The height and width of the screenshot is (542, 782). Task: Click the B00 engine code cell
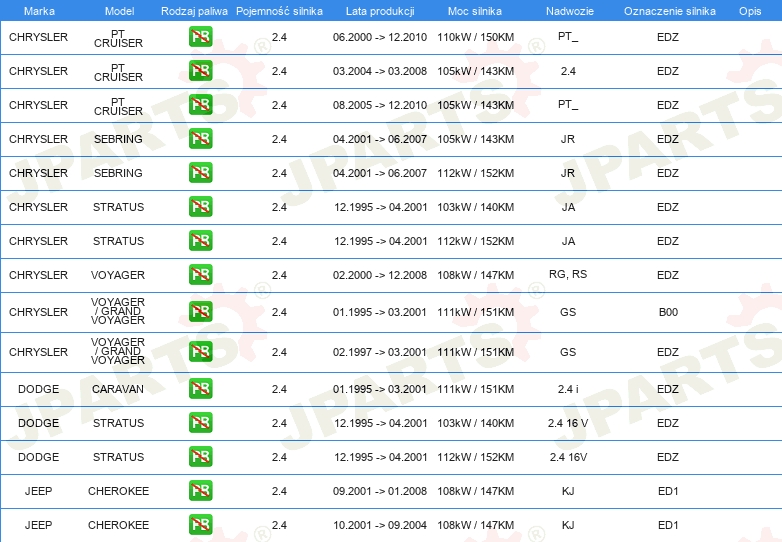668,312
